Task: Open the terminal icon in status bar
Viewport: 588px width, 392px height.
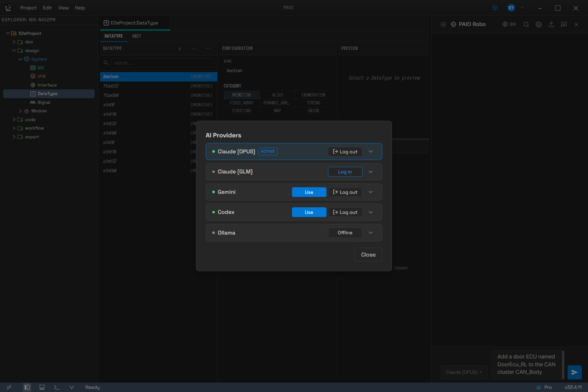Action: tap(56, 387)
